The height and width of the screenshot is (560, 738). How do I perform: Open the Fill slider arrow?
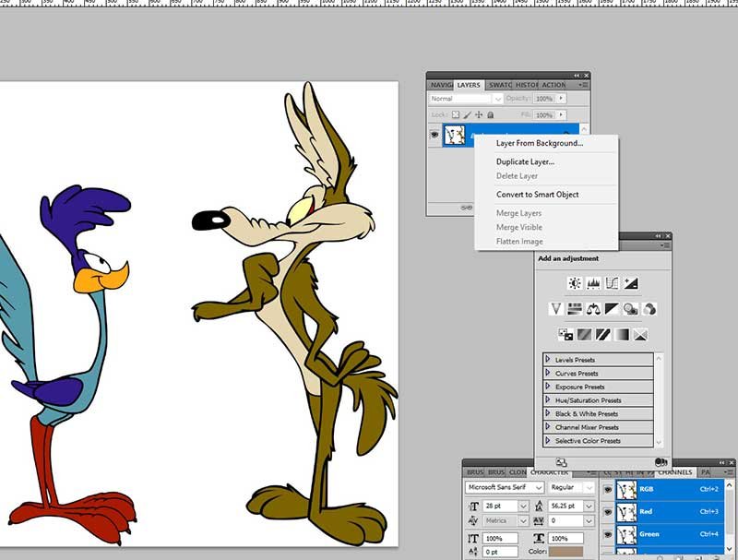point(561,114)
